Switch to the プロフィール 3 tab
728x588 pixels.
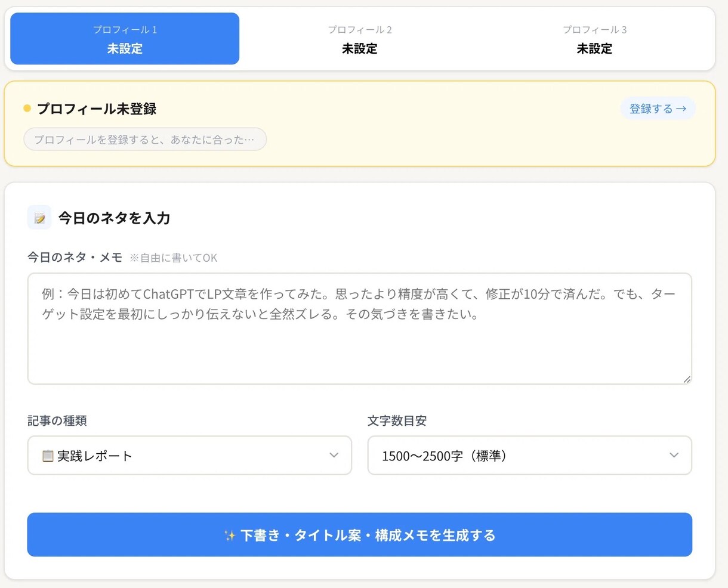(594, 39)
